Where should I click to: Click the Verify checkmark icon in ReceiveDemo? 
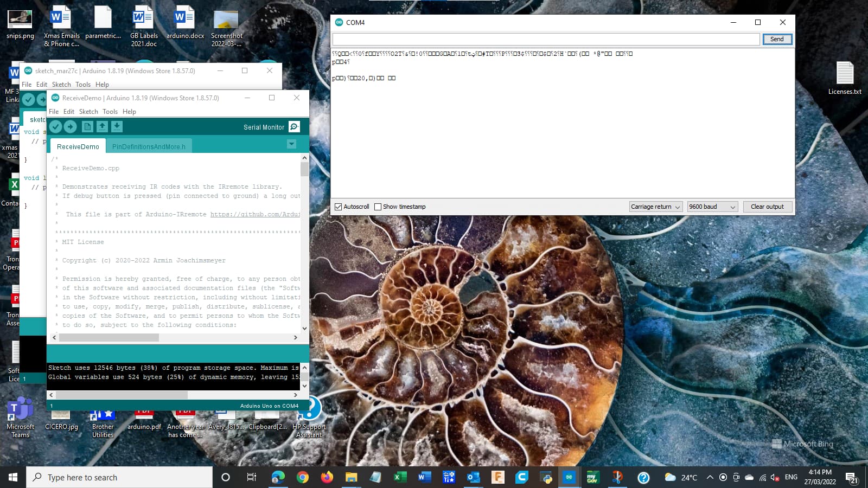click(x=55, y=127)
